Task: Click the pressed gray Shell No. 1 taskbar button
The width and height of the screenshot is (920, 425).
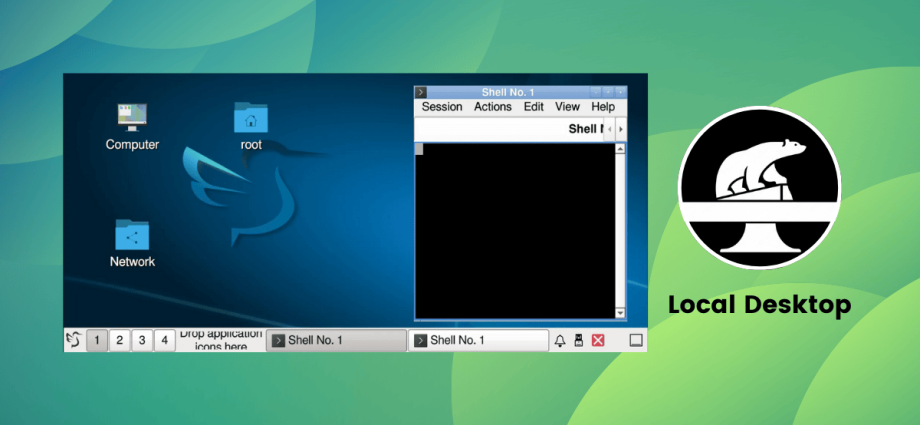Action: tap(336, 340)
